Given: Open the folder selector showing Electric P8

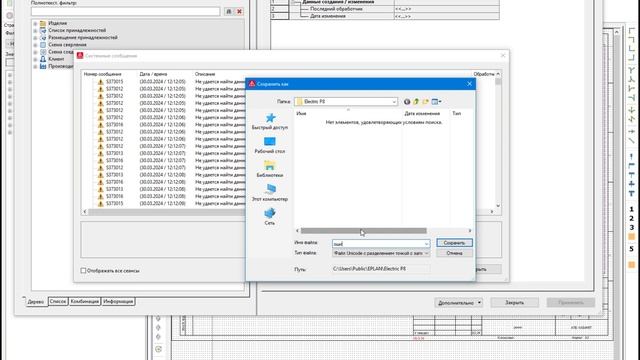Looking at the screenshot, I should [346, 101].
